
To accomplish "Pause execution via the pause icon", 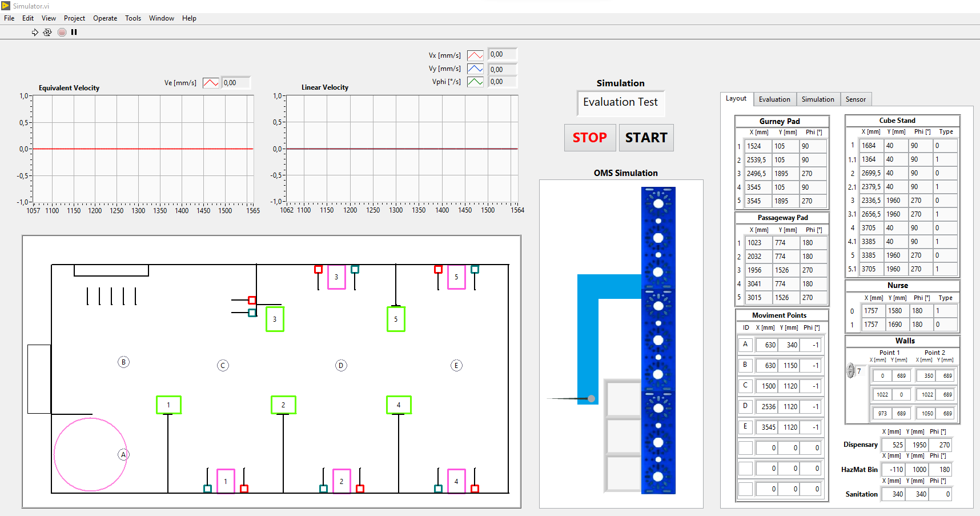I will (x=74, y=32).
